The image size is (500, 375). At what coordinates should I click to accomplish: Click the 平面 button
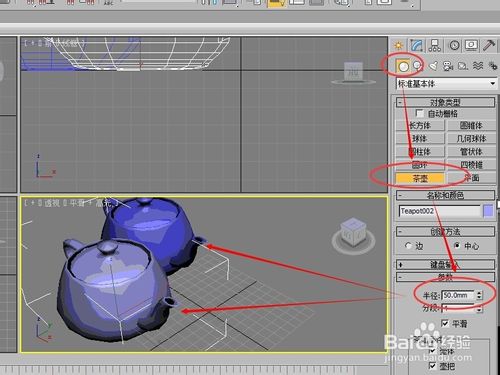click(x=471, y=178)
